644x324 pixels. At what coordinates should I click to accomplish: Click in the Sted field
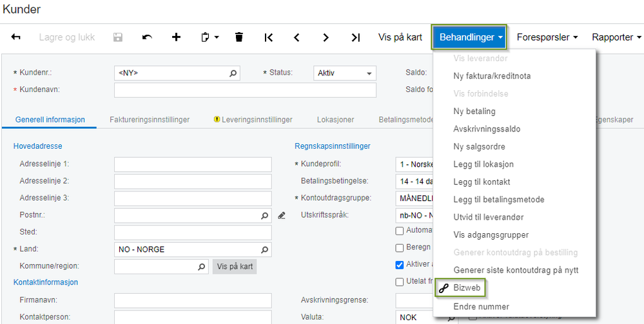tap(193, 233)
